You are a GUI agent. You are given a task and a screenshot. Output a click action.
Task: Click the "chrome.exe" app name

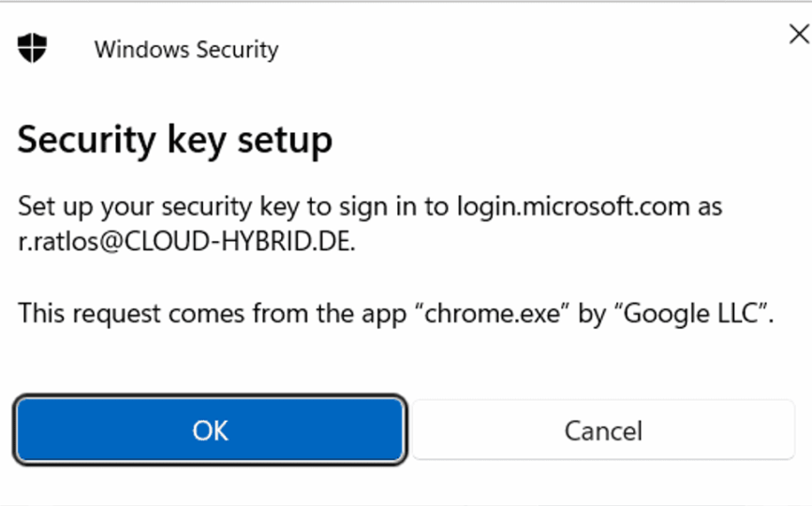[x=496, y=314]
